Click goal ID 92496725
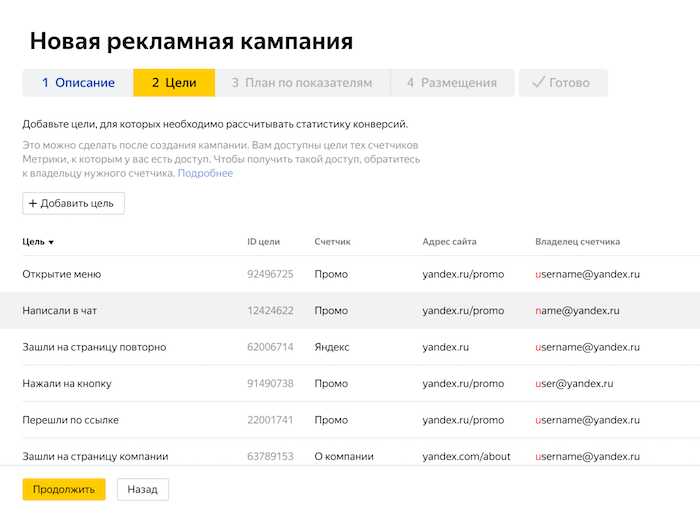This screenshot has height=521, width=700. coord(270,274)
